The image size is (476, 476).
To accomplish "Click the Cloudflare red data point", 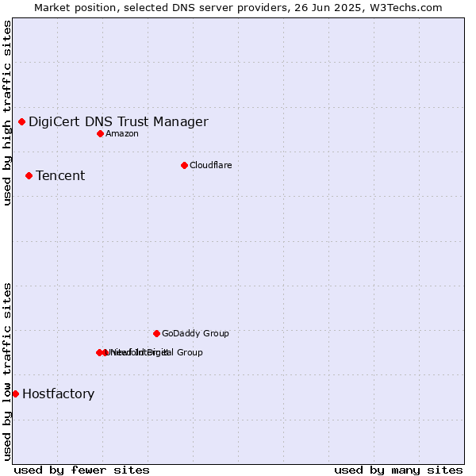I will (184, 166).
